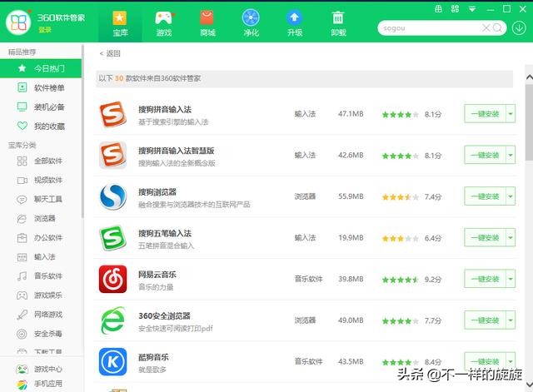The height and width of the screenshot is (392, 533).
Task: Clear the search box with X icon
Action: [x=486, y=27]
